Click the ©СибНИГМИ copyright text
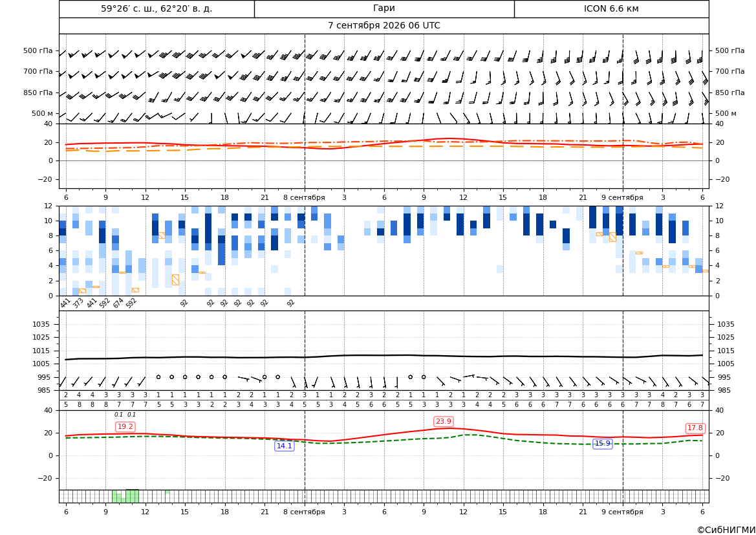 coord(726,530)
